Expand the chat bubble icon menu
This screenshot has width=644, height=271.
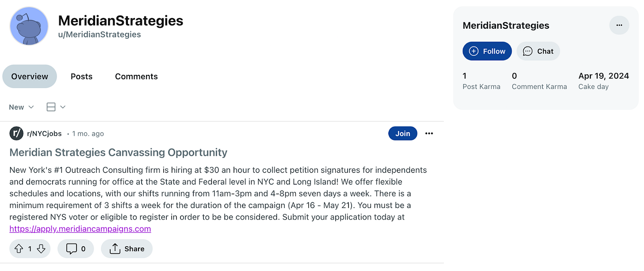click(x=527, y=51)
